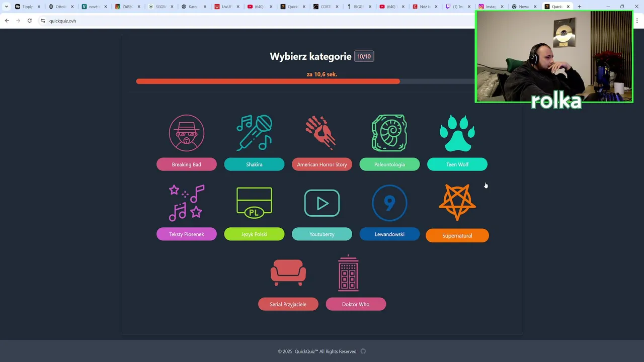This screenshot has width=644, height=362.
Task: Select the Język Polski button
Action: click(x=254, y=234)
